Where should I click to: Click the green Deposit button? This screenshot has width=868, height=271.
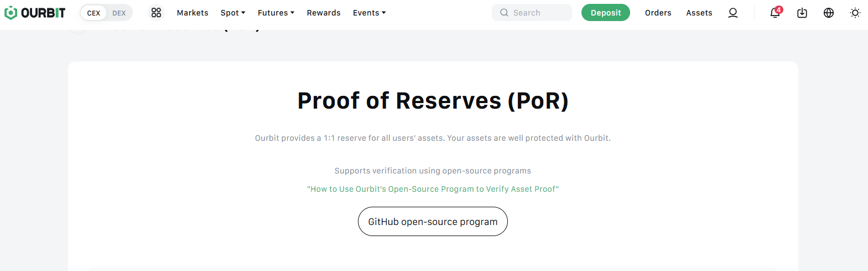click(606, 13)
